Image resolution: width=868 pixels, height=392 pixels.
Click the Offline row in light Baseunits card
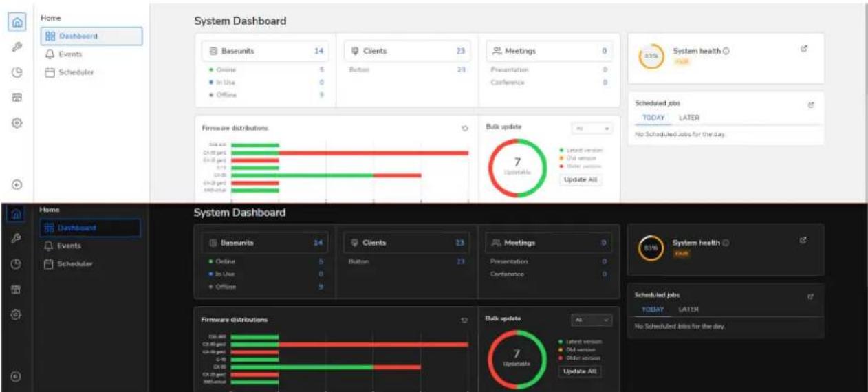(x=265, y=95)
